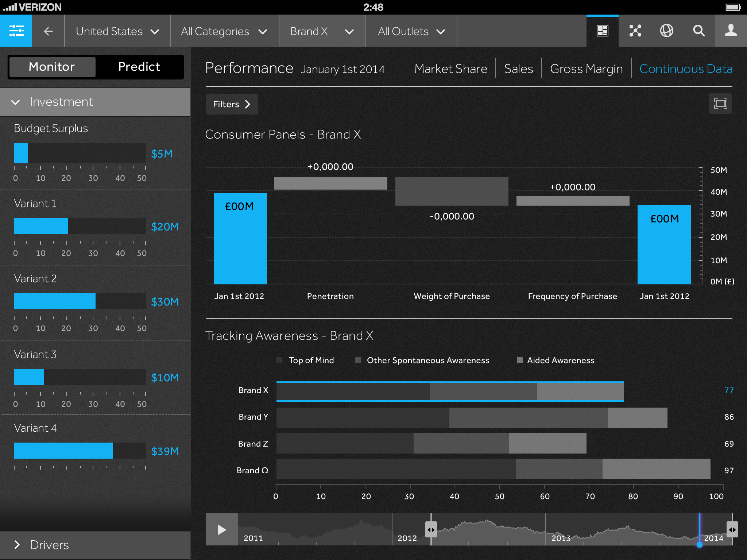Open the United States dropdown
This screenshot has height=560, width=747.
[117, 31]
